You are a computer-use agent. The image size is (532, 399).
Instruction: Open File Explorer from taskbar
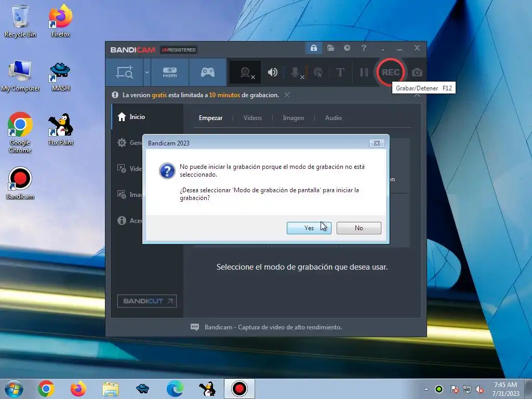pos(111,389)
